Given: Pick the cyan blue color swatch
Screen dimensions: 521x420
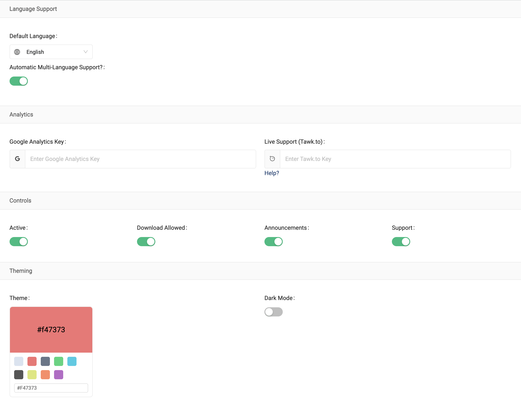Looking at the screenshot, I should pyautogui.click(x=72, y=361).
